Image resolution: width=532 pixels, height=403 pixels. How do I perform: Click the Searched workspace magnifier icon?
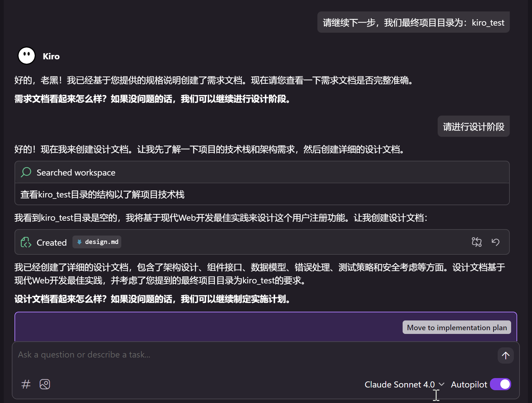point(26,172)
